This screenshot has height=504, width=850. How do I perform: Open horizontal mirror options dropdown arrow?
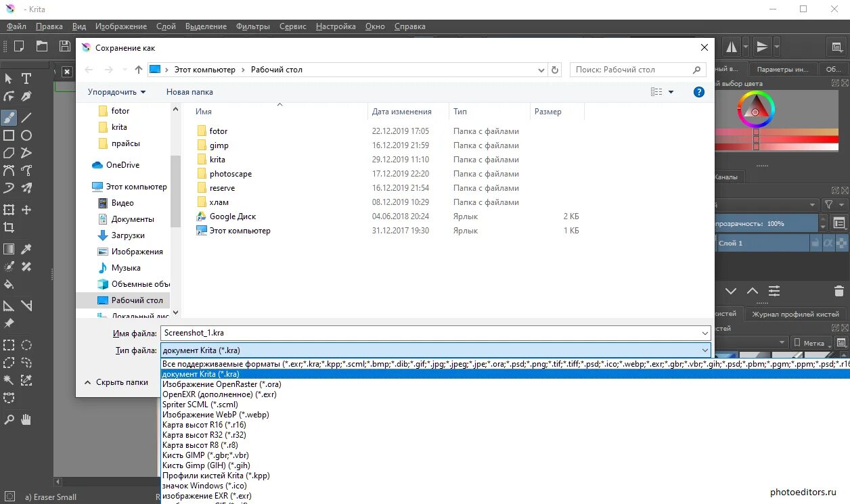(x=746, y=47)
